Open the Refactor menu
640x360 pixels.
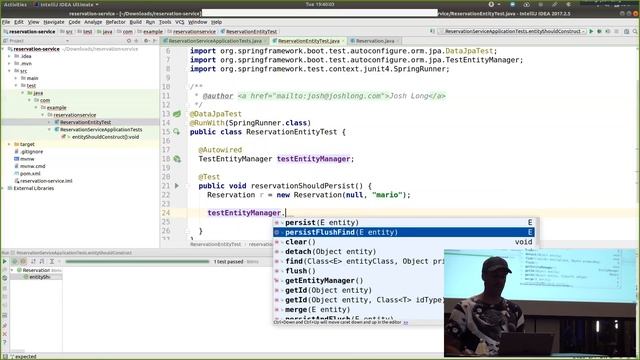pyautogui.click(x=116, y=22)
